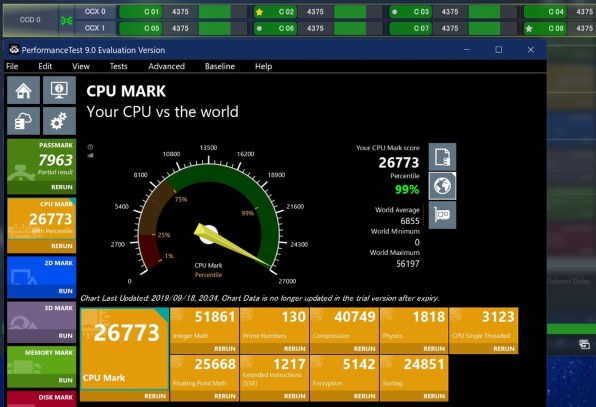Click the dot marker next to C 06
The width and height of the screenshot is (596, 407).
[259, 29]
